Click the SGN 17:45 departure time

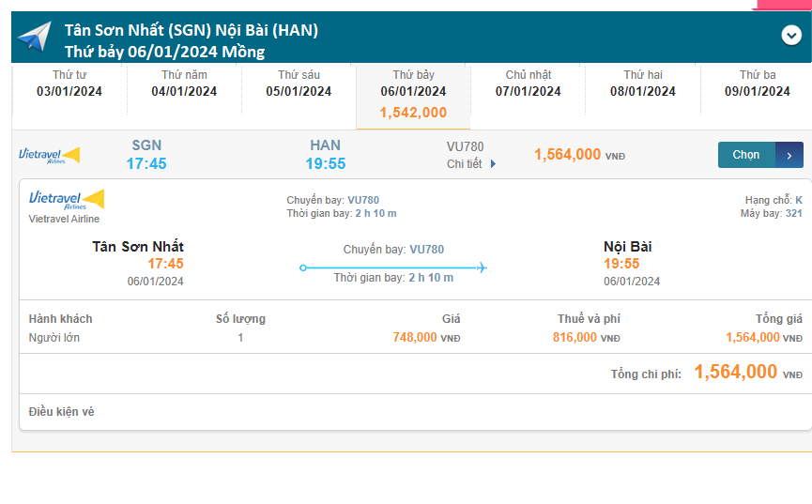tap(146, 163)
